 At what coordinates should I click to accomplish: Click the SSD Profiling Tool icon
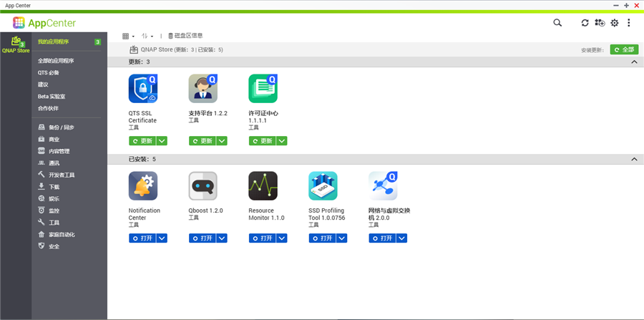pyautogui.click(x=323, y=186)
